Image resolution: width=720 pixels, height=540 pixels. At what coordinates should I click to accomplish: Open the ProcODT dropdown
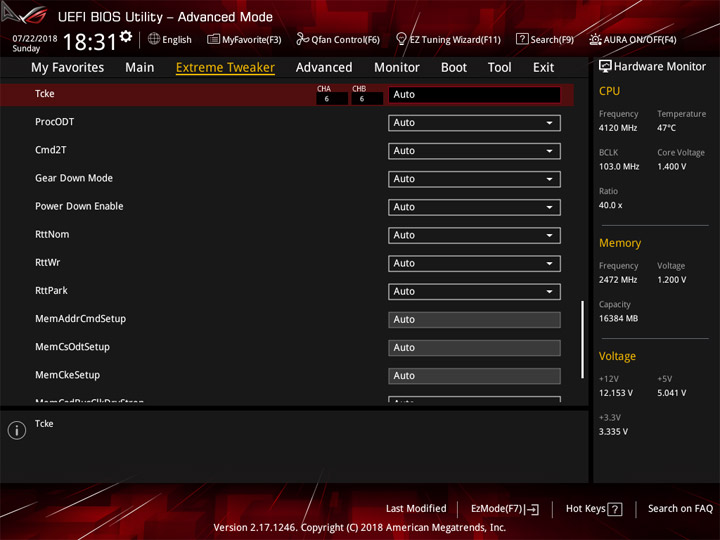click(x=474, y=123)
